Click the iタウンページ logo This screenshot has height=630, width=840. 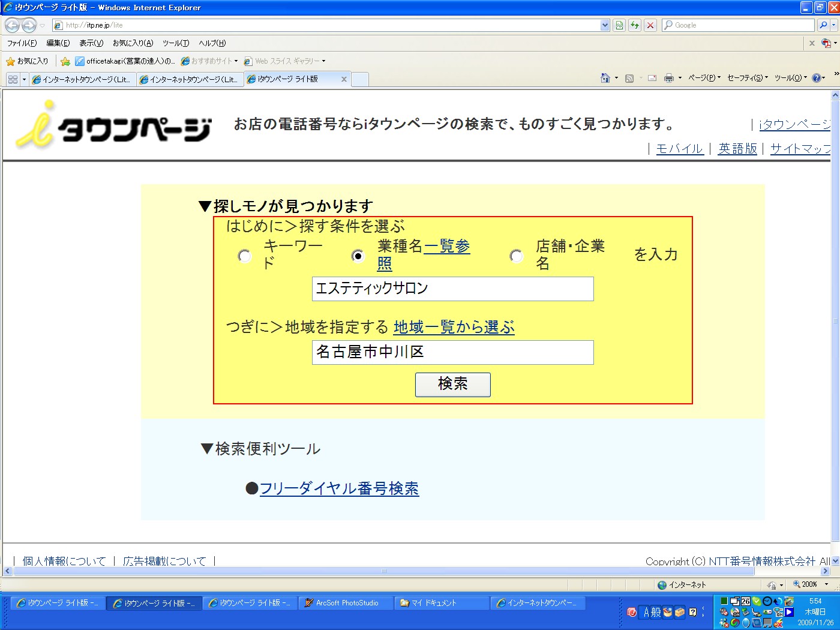coord(114,125)
